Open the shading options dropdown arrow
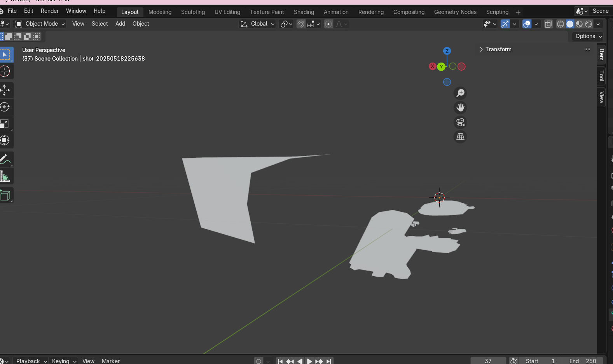Viewport: 613px width, 364px height. point(598,24)
